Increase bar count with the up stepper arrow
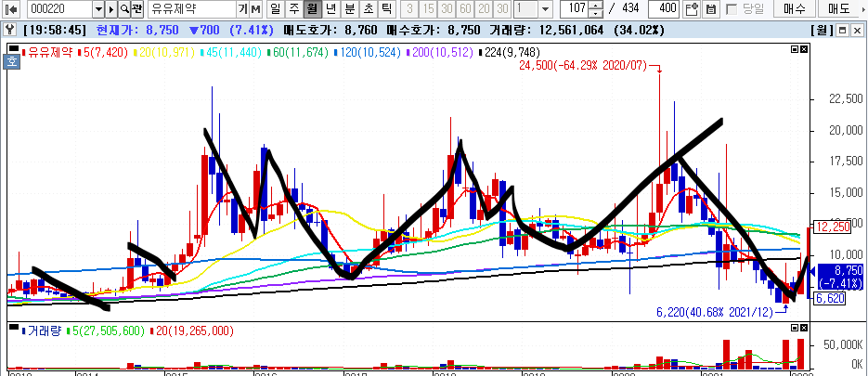The width and height of the screenshot is (868, 376). 596,6
